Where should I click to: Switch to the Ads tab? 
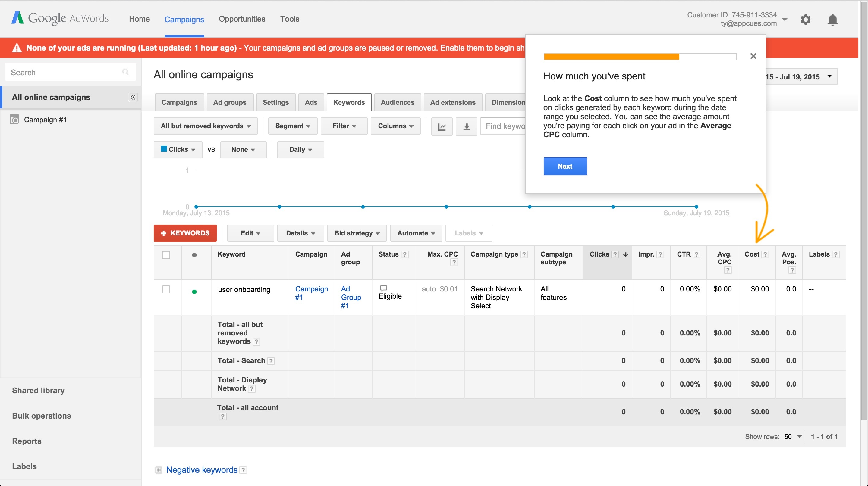click(311, 103)
